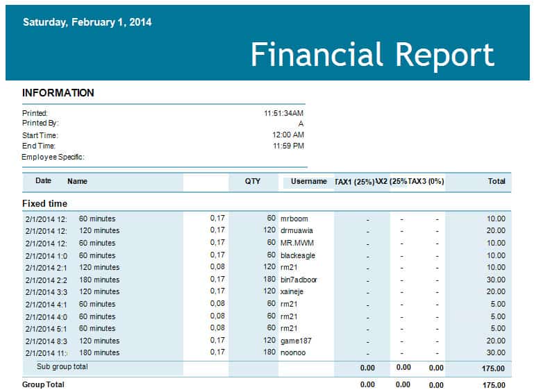Select total 20.00 in xaineje row
This screenshot has width=534, height=392.
tap(496, 291)
